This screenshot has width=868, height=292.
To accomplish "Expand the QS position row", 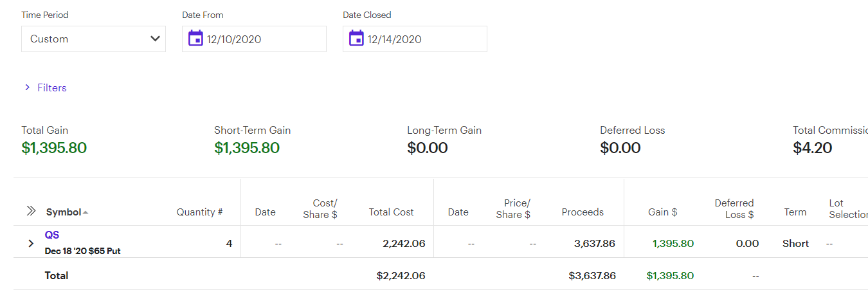I will [30, 243].
